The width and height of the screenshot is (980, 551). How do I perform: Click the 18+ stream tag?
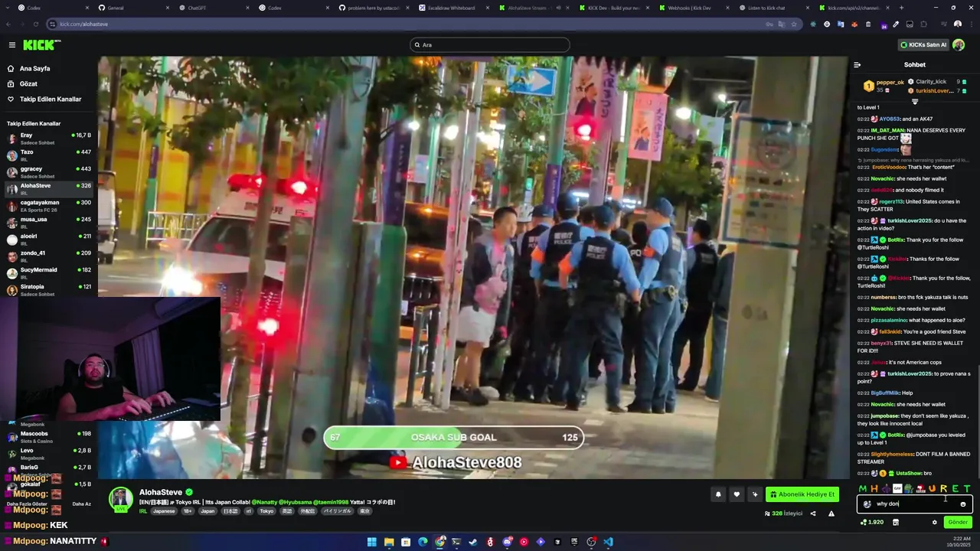188,511
